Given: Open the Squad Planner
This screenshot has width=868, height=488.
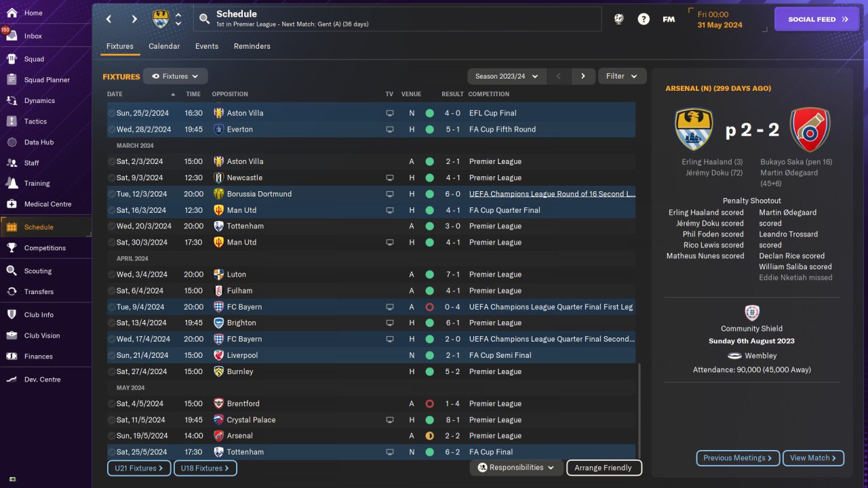Looking at the screenshot, I should tap(45, 80).
